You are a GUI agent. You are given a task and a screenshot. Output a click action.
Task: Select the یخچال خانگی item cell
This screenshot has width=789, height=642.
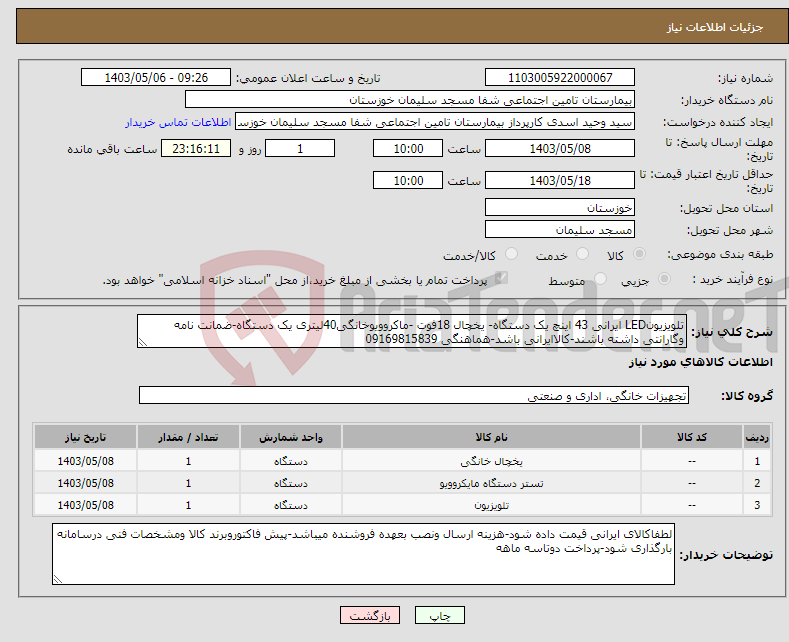492,461
